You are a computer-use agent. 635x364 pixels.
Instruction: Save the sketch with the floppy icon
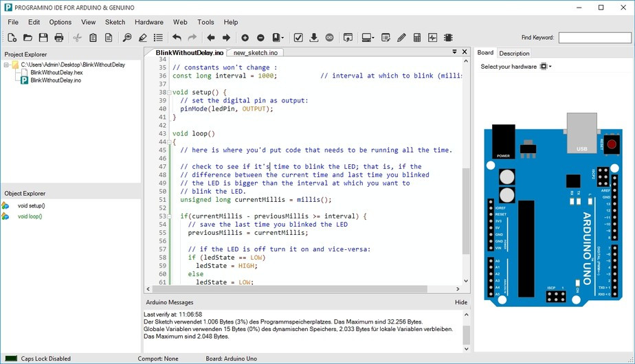click(x=43, y=38)
